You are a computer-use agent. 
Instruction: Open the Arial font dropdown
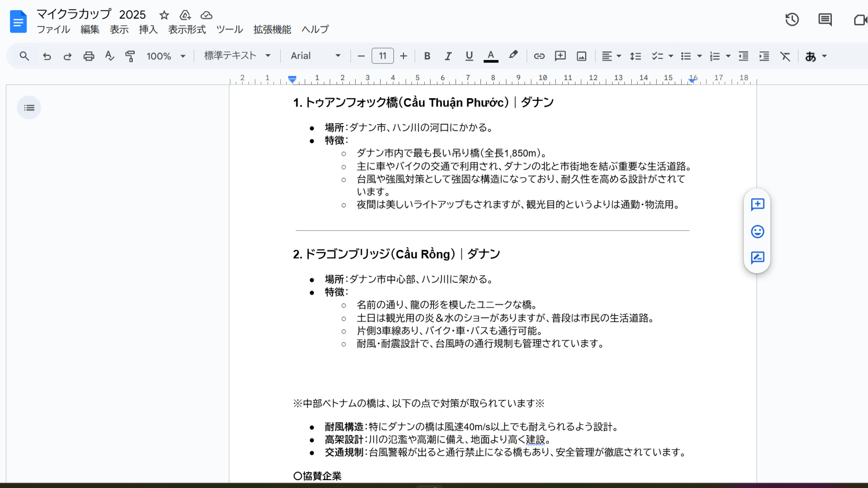coord(315,56)
